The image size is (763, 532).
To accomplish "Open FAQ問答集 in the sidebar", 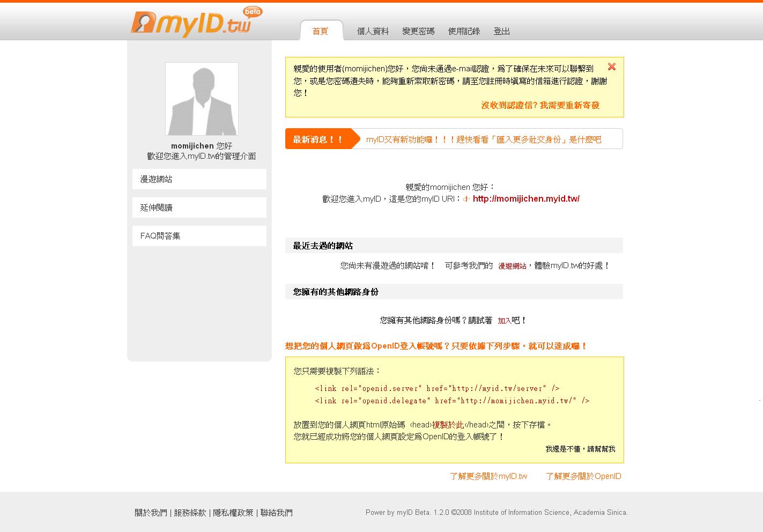I will (x=199, y=236).
